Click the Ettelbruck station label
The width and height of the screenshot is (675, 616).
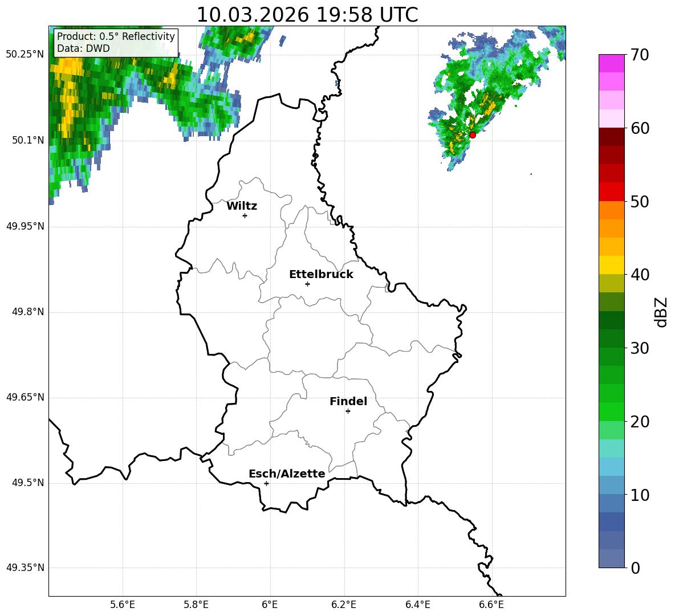321,275
